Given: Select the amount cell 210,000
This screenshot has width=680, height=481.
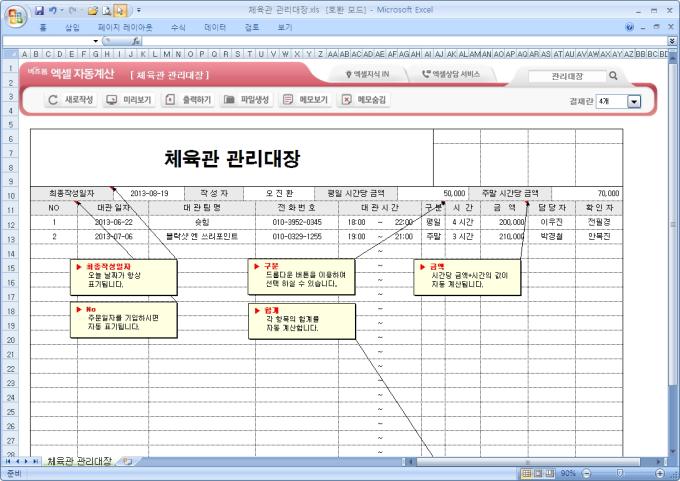Looking at the screenshot, I should (x=504, y=237).
